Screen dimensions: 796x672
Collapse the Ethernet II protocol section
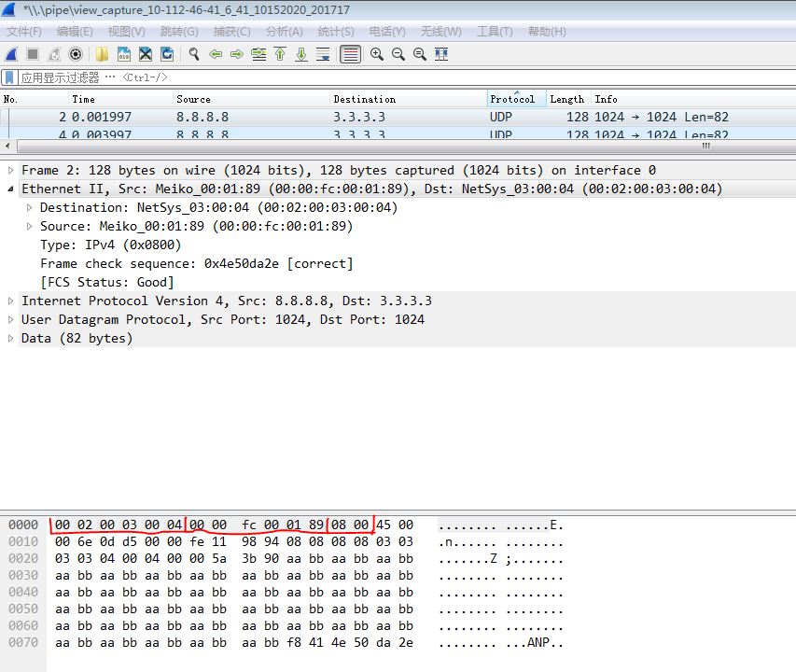pyautogui.click(x=9, y=189)
